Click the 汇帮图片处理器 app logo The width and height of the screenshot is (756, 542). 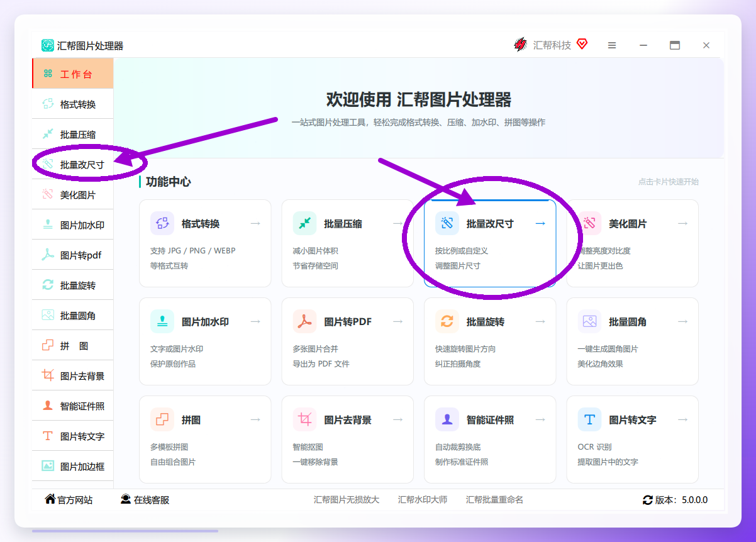(48, 45)
